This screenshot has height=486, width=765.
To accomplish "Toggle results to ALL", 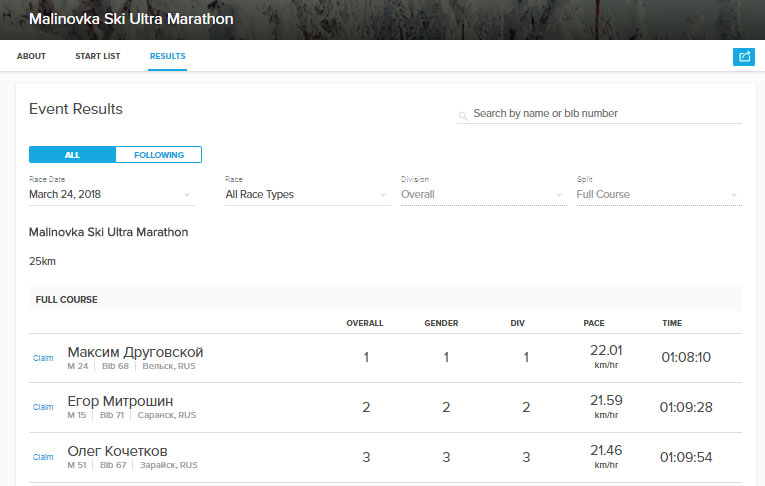I will pyautogui.click(x=72, y=155).
